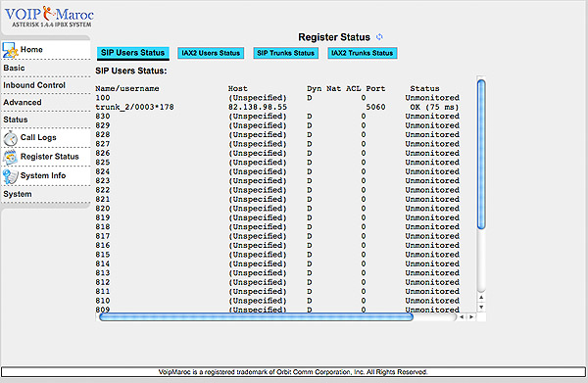Select user '821' row
Viewport: 588px width, 383px height.
click(277, 200)
